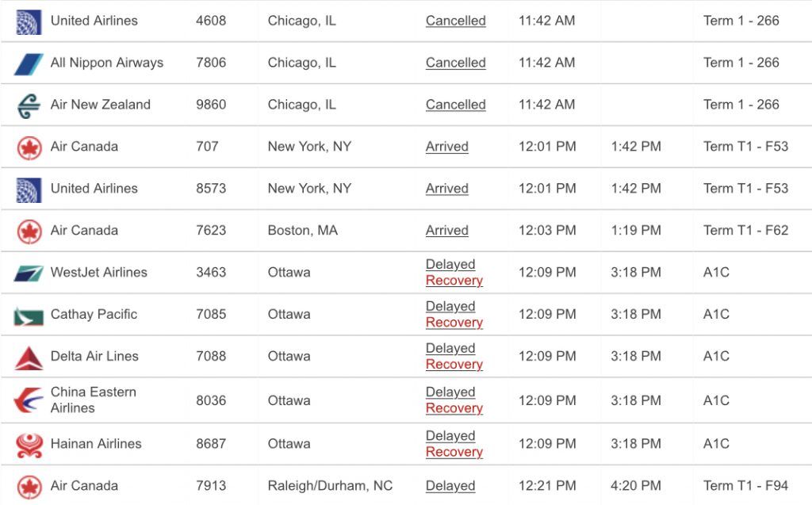
Task: Open Cancelled status for All Nippon flight 7806
Action: point(455,63)
